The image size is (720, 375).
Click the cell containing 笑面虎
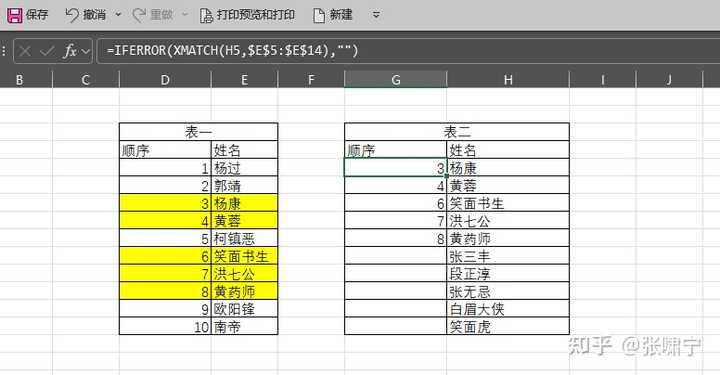pos(508,326)
